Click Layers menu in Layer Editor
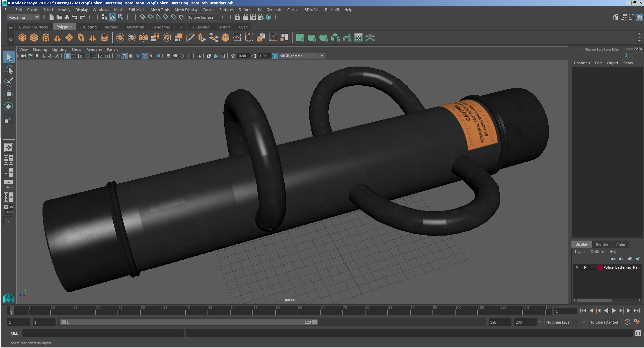644x348 pixels. (580, 252)
